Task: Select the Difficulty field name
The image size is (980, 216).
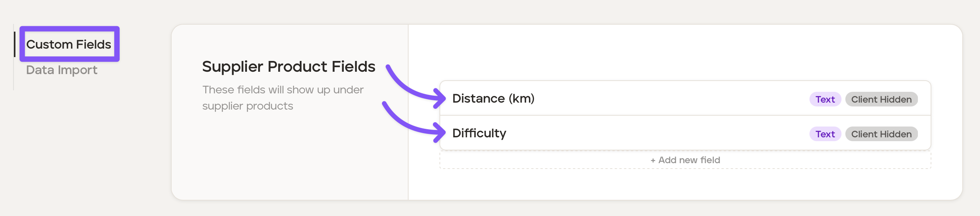Action: pos(479,133)
